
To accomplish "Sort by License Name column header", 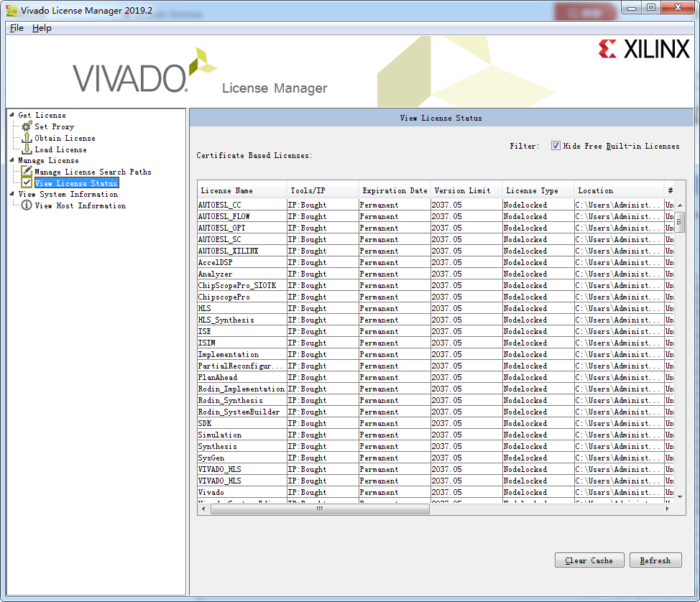I will 242,190.
